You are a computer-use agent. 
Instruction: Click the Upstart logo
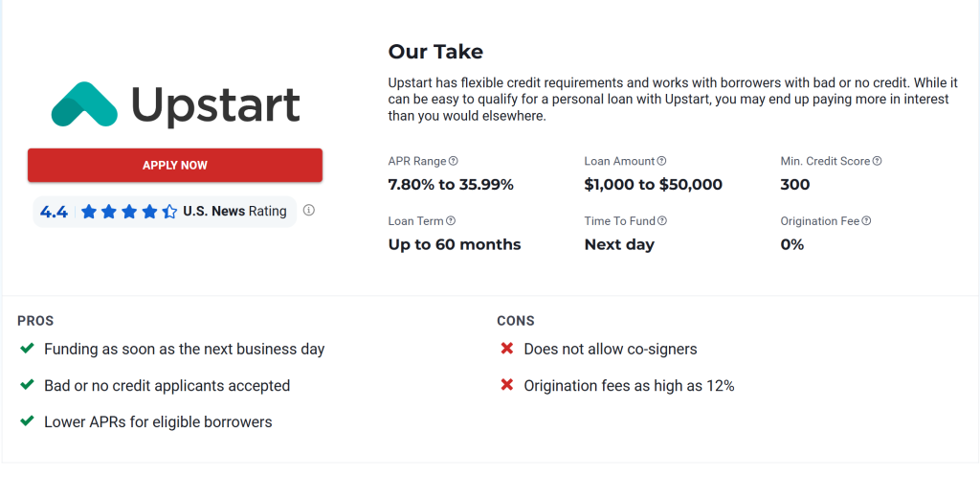point(176,105)
